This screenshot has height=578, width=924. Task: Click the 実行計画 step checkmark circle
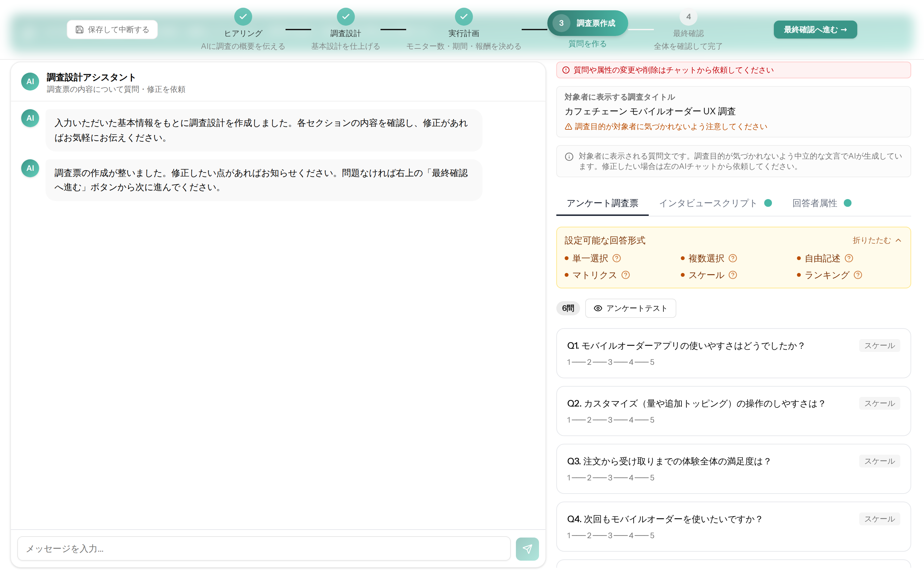pyautogui.click(x=464, y=16)
